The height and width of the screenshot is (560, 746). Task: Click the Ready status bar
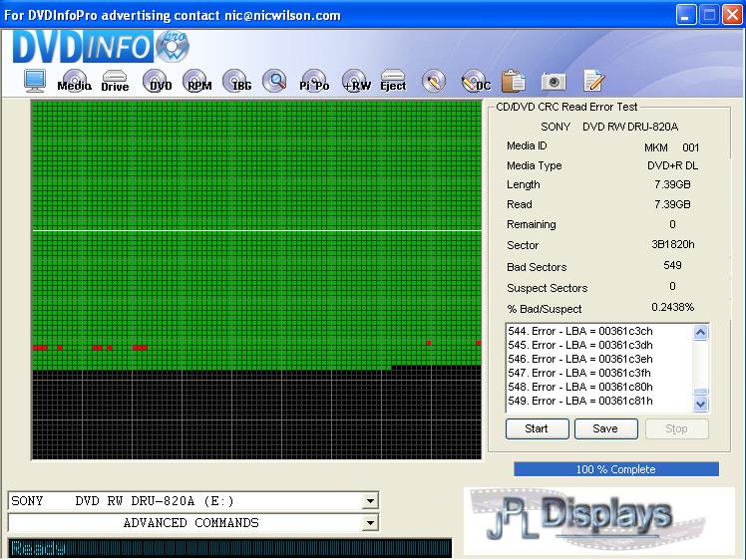coord(229,548)
